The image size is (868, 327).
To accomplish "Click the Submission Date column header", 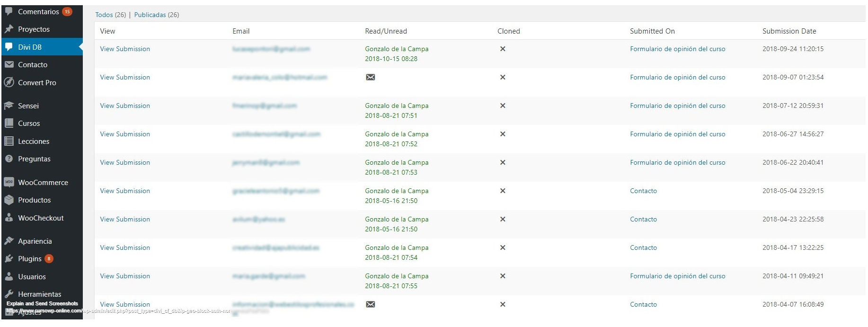I will click(x=789, y=31).
